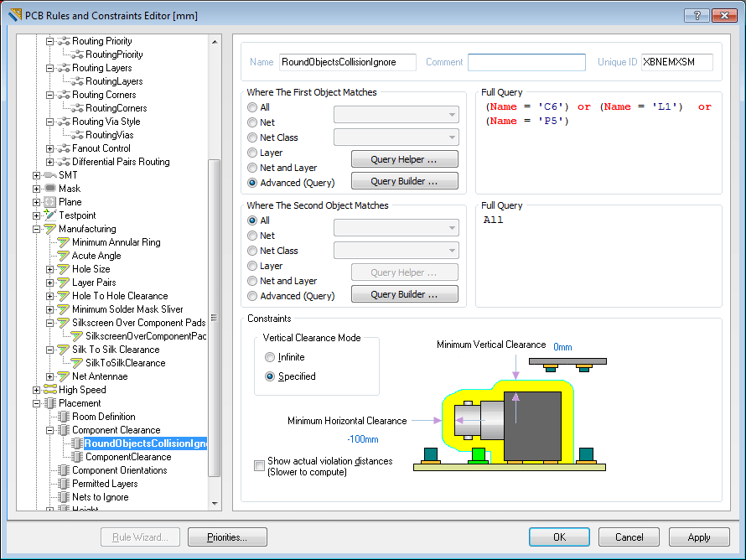Click the Comment text field

point(526,62)
